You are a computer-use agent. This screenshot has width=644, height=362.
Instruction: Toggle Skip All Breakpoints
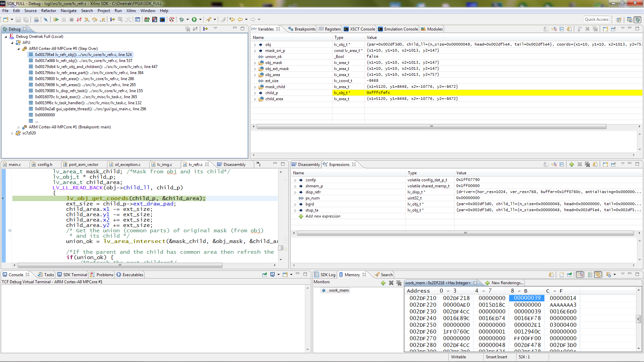coord(46,19)
